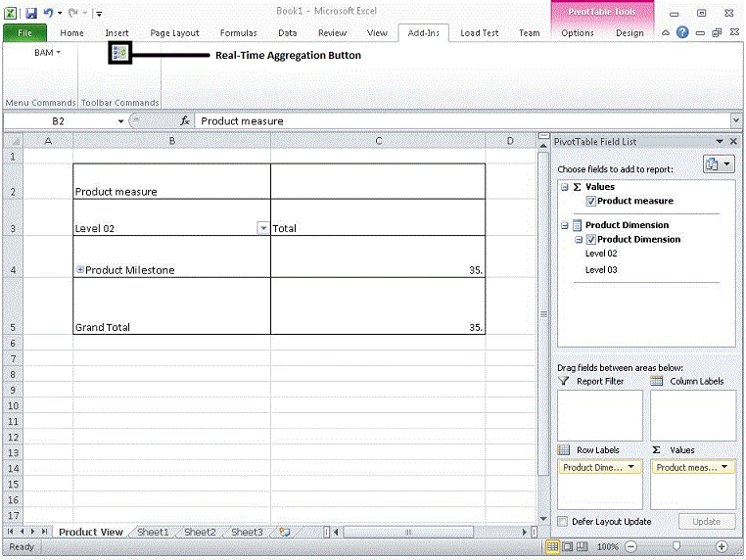Open the Excel Help question mark icon

tap(682, 32)
